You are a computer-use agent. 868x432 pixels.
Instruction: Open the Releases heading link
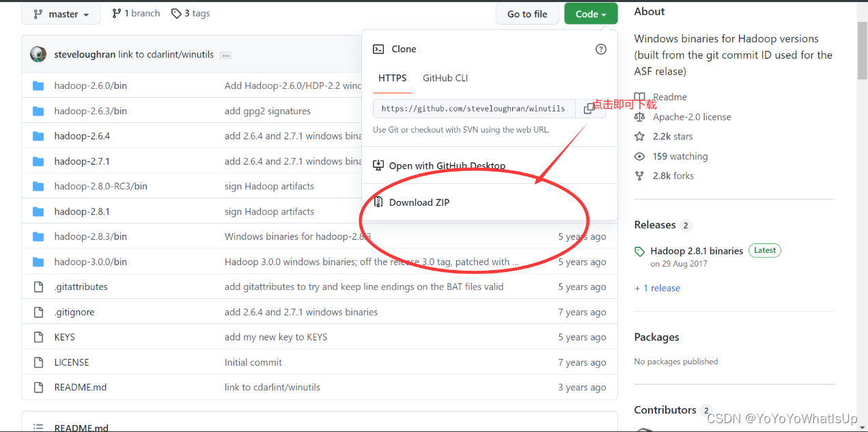tap(655, 225)
